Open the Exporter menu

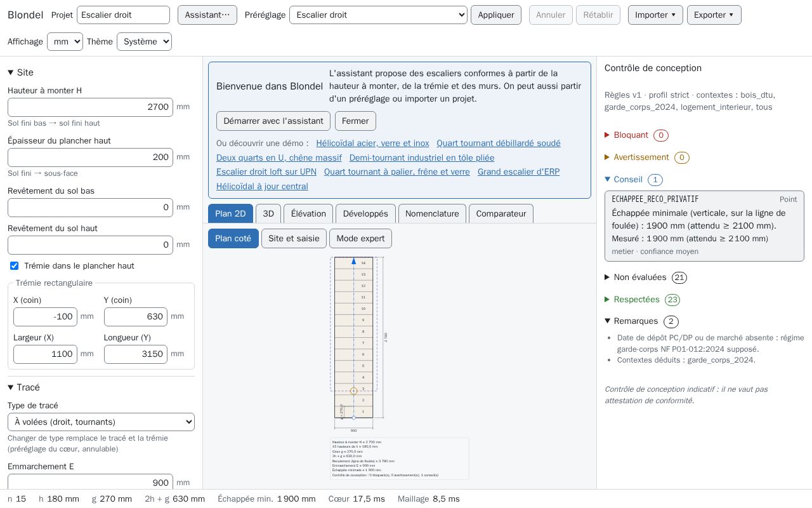pos(714,15)
